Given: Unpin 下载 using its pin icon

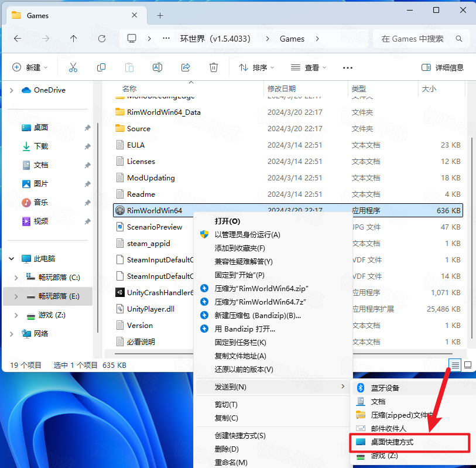Looking at the screenshot, I should [87, 146].
